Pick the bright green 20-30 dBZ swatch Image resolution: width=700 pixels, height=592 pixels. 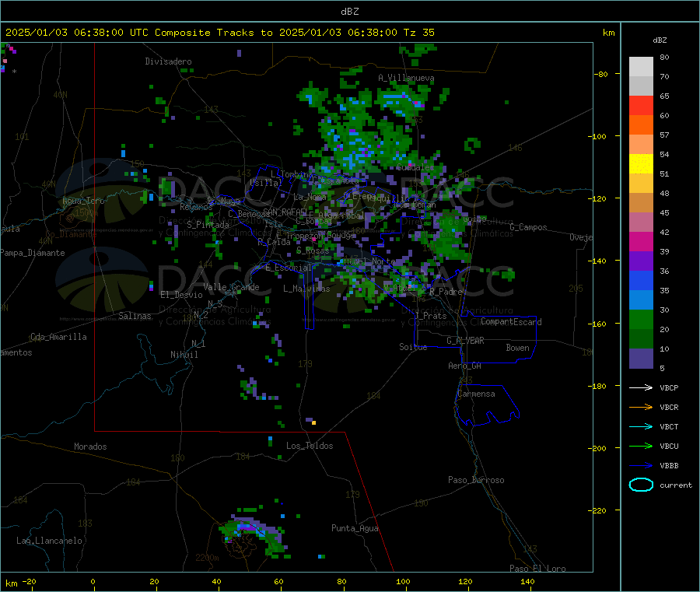[641, 319]
